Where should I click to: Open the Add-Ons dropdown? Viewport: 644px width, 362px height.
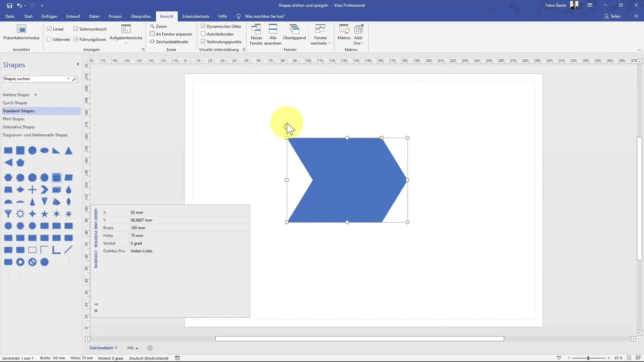[x=359, y=34]
